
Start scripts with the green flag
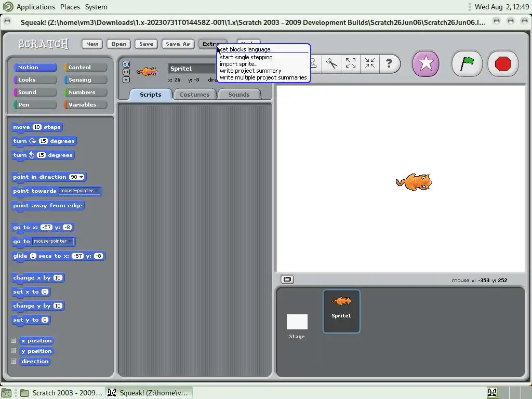467,63
